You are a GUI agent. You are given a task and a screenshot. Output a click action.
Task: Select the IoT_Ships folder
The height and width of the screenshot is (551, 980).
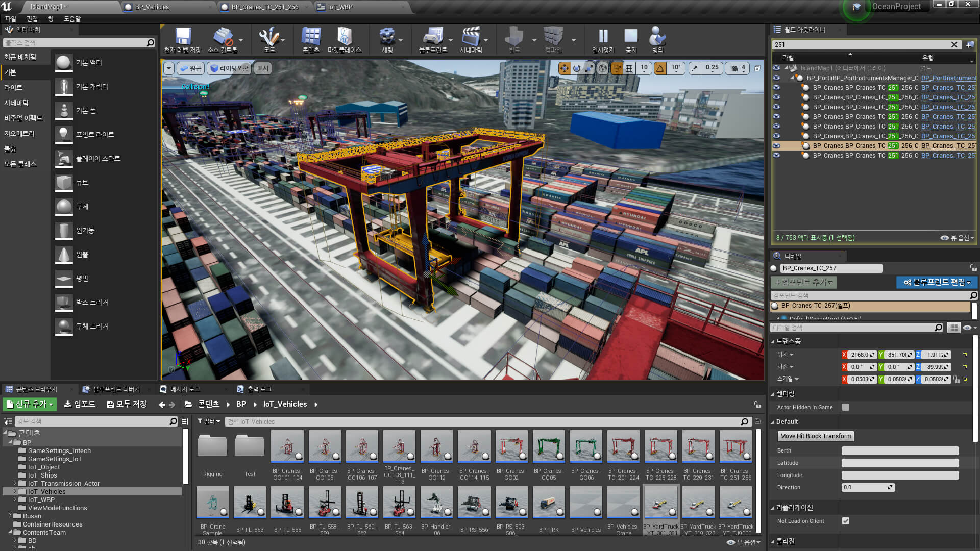tap(42, 475)
